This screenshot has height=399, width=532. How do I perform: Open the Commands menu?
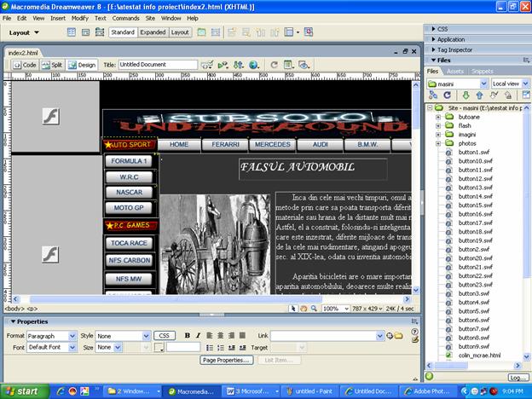125,18
